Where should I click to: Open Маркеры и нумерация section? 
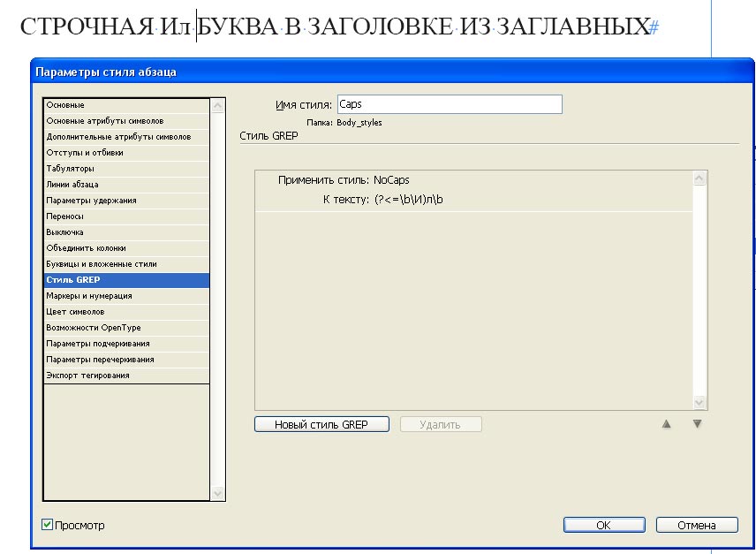point(127,296)
